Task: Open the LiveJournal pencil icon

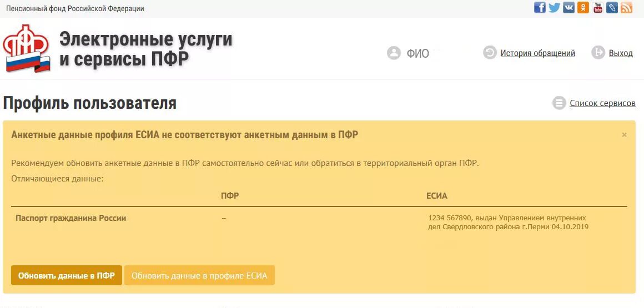Action: click(612, 7)
